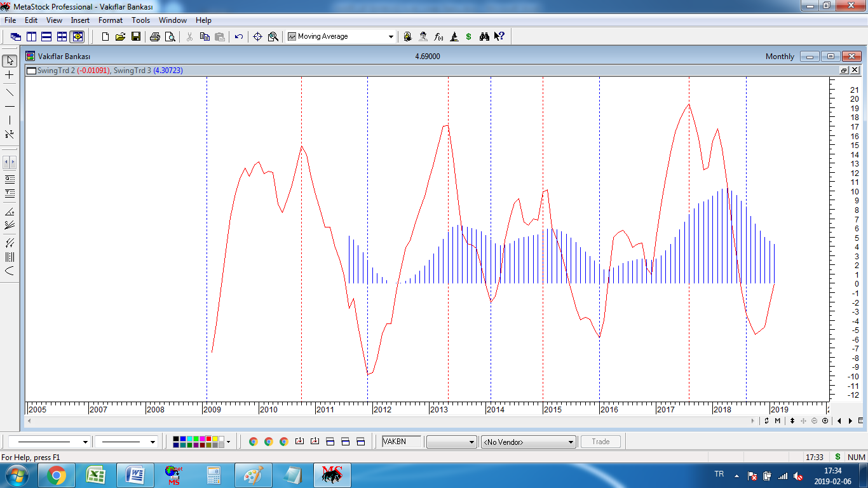Select the Horizontal Line tool
The height and width of the screenshot is (488, 868).
click(x=10, y=106)
